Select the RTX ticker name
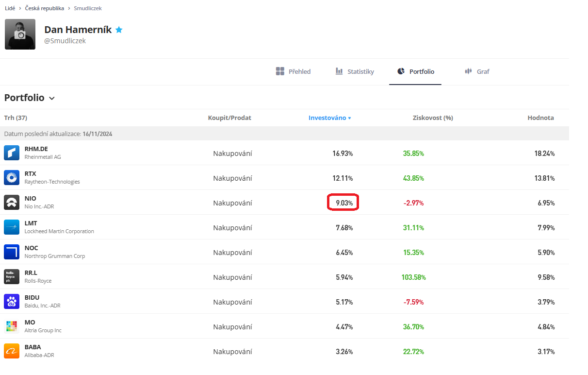Screen dimensions: 588x375 pos(31,173)
